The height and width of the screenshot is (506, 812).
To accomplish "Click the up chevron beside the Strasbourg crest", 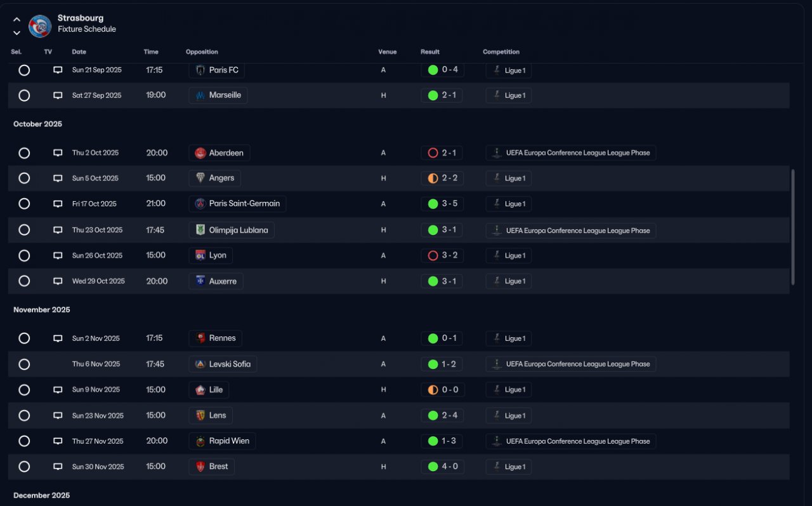I will pos(16,19).
